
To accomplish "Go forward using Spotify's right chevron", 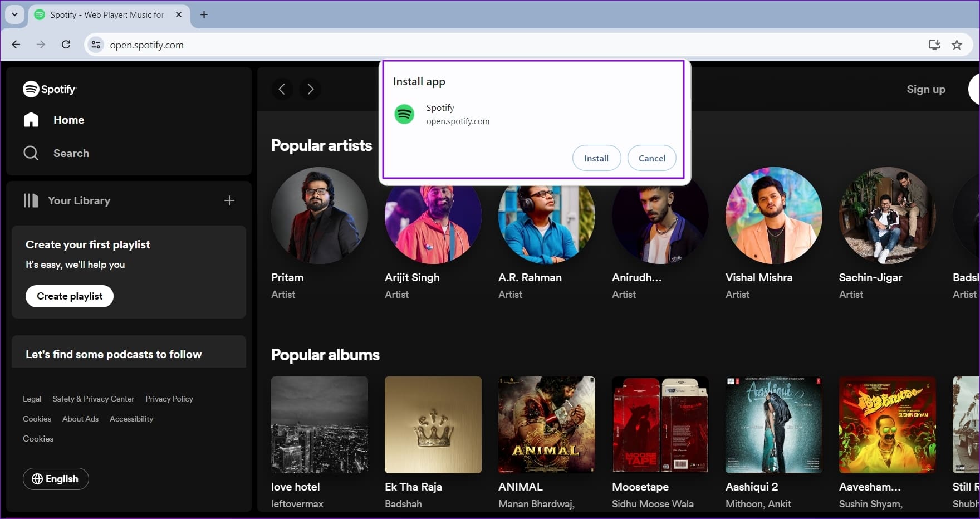I will [x=310, y=89].
